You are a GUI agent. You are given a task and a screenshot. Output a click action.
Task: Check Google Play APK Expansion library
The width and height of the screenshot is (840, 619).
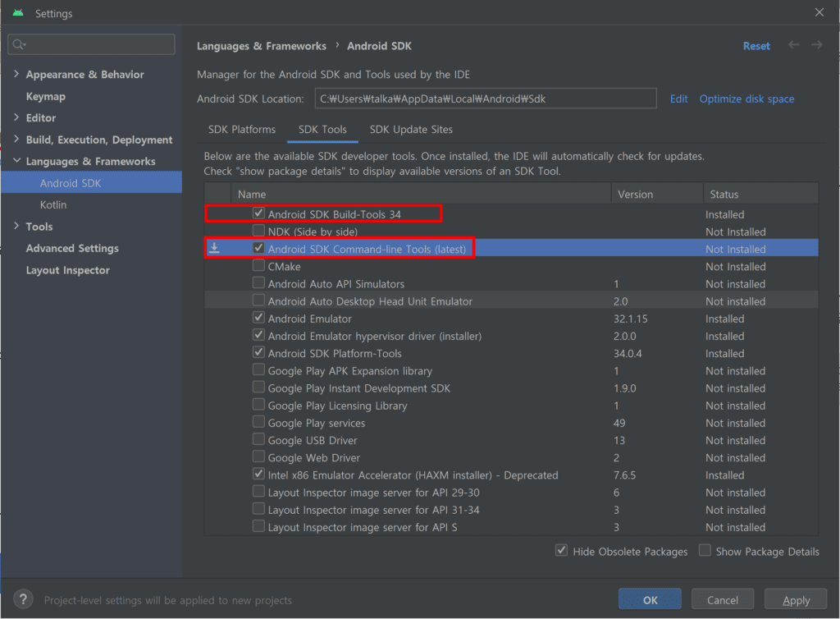pyautogui.click(x=258, y=369)
